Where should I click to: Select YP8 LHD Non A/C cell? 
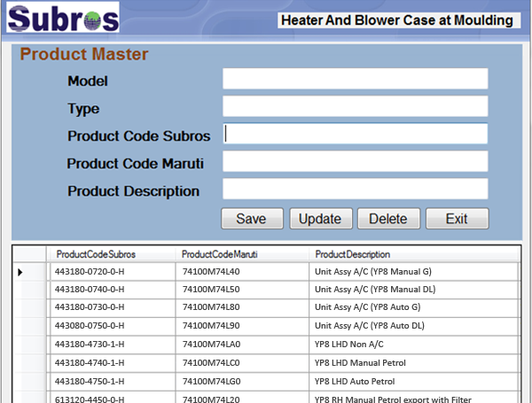[414, 345]
